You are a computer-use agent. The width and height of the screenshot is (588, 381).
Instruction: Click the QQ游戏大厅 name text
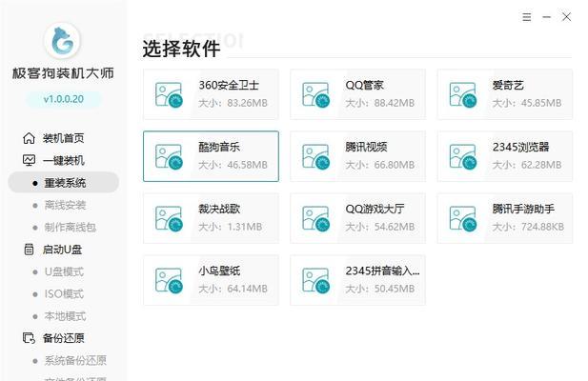(375, 209)
